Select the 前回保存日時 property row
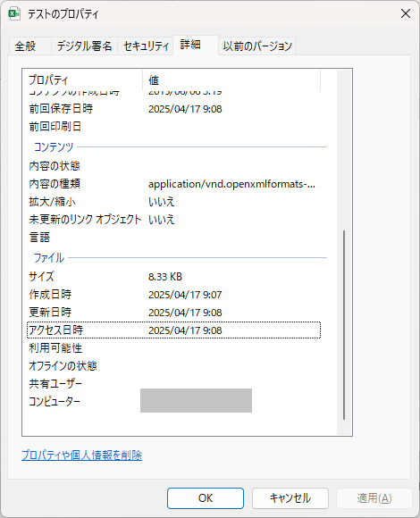 [174, 109]
